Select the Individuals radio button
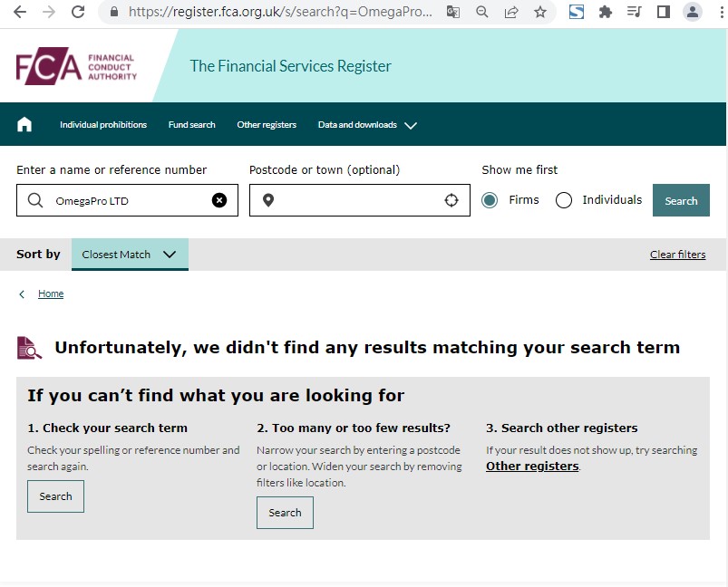 564,200
